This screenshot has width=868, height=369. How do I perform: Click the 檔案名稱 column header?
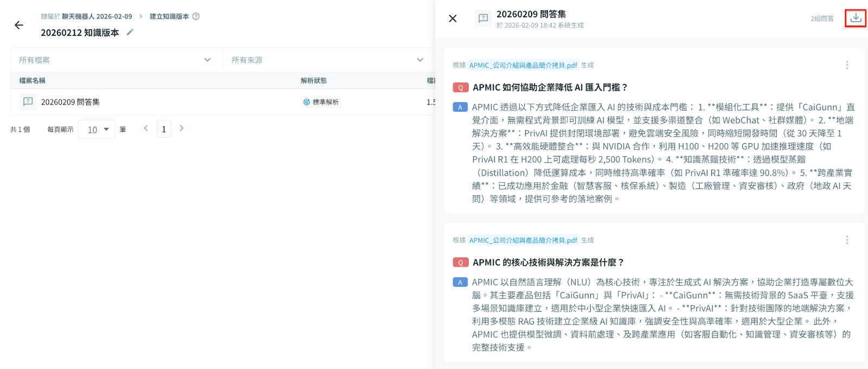pyautogui.click(x=33, y=80)
